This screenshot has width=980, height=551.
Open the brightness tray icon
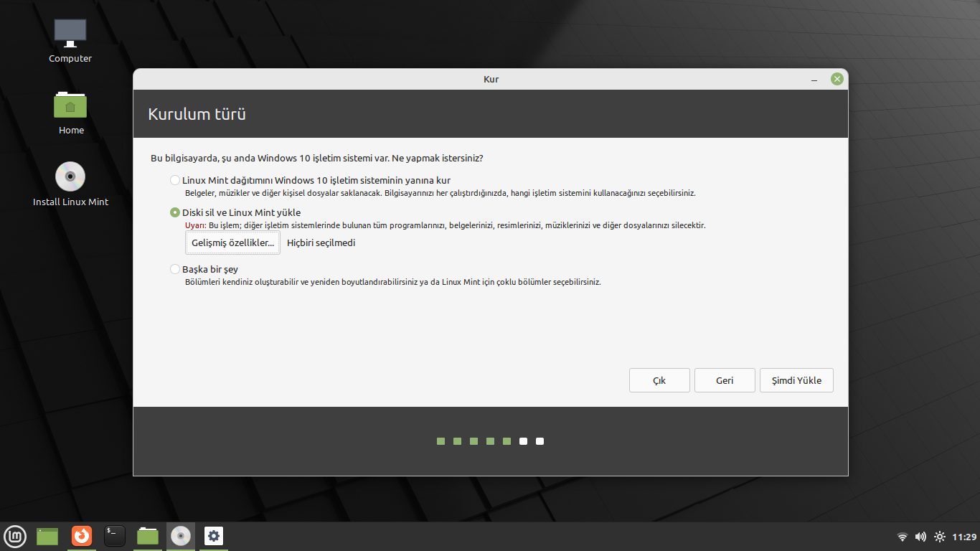(x=940, y=537)
